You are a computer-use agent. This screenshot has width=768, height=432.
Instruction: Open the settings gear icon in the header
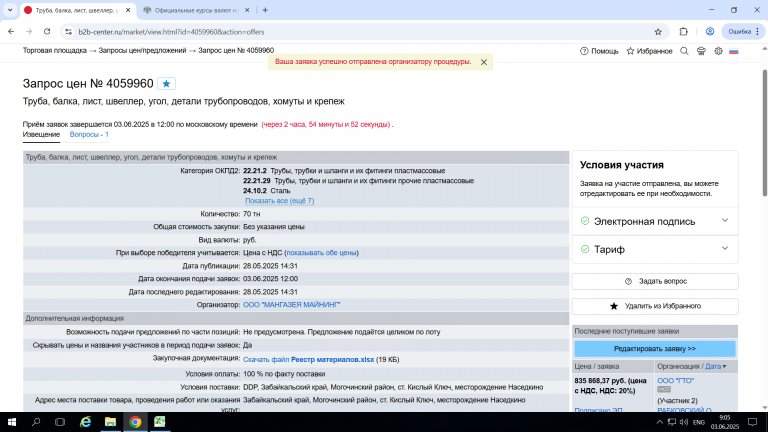(x=718, y=51)
